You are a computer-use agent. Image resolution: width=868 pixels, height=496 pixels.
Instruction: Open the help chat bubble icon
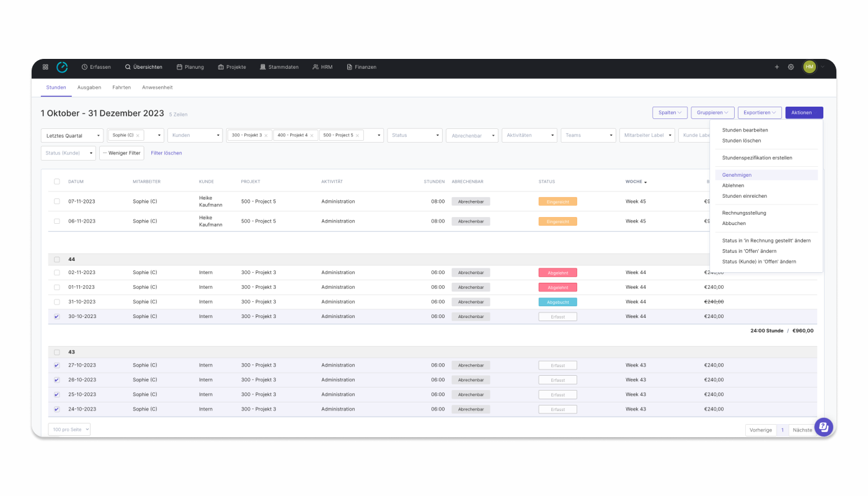tap(823, 427)
